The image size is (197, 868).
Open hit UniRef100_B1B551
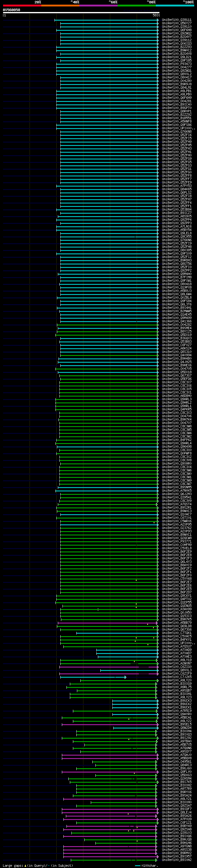coord(176,118)
